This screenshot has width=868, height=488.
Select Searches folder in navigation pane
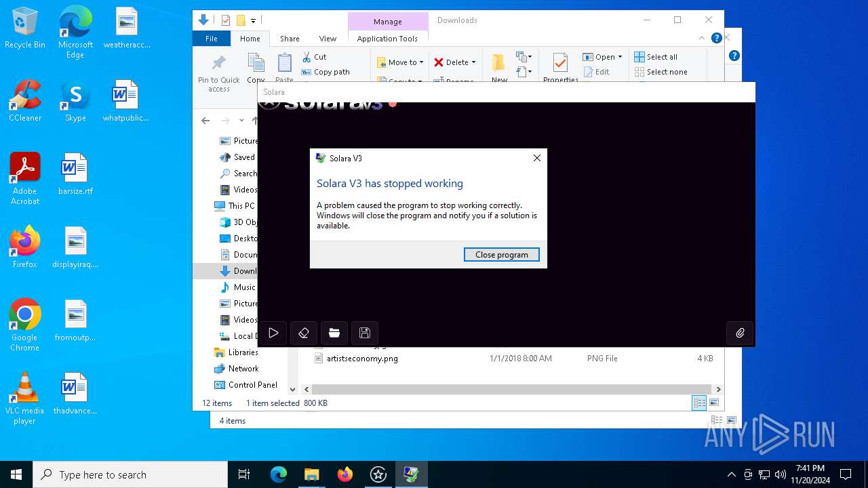(239, 174)
